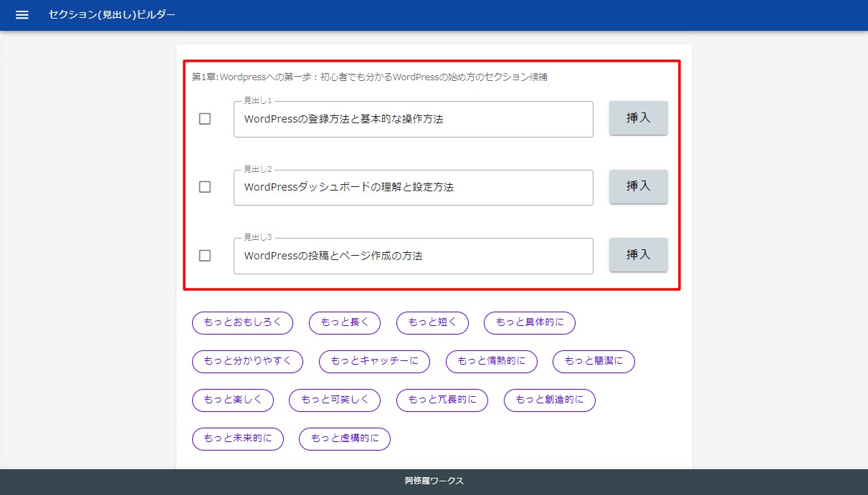This screenshot has height=495, width=868.
Task: Select the もっと長く chip
Action: click(x=345, y=323)
